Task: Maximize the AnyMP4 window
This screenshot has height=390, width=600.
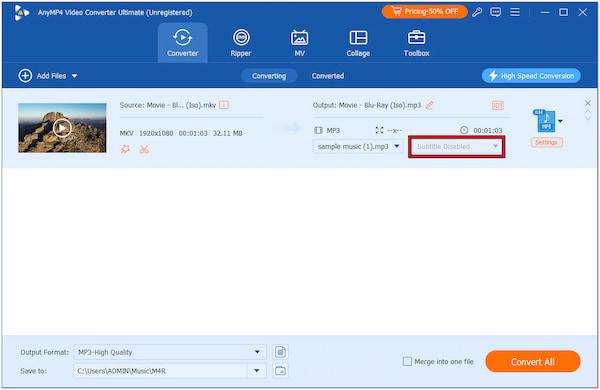Action: click(x=563, y=12)
